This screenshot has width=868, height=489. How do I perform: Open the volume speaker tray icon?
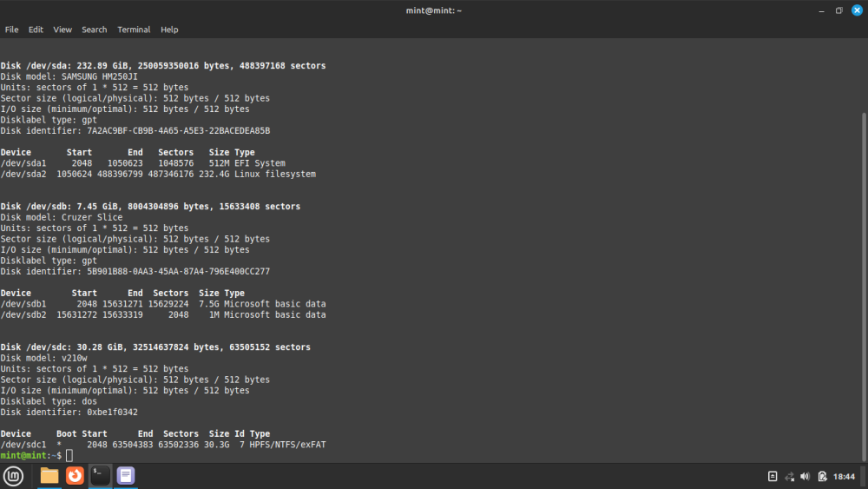806,476
